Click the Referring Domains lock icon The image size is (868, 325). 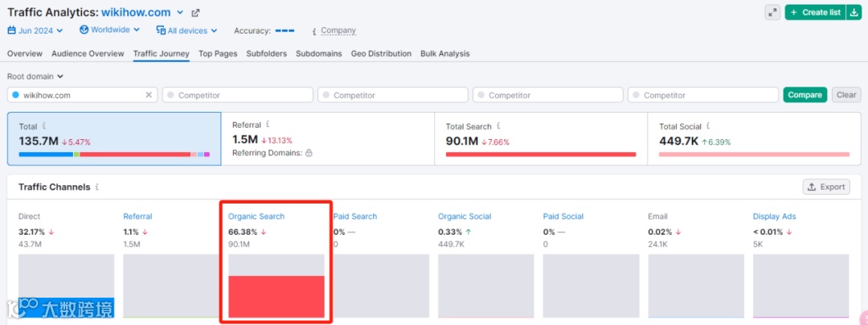pos(309,153)
